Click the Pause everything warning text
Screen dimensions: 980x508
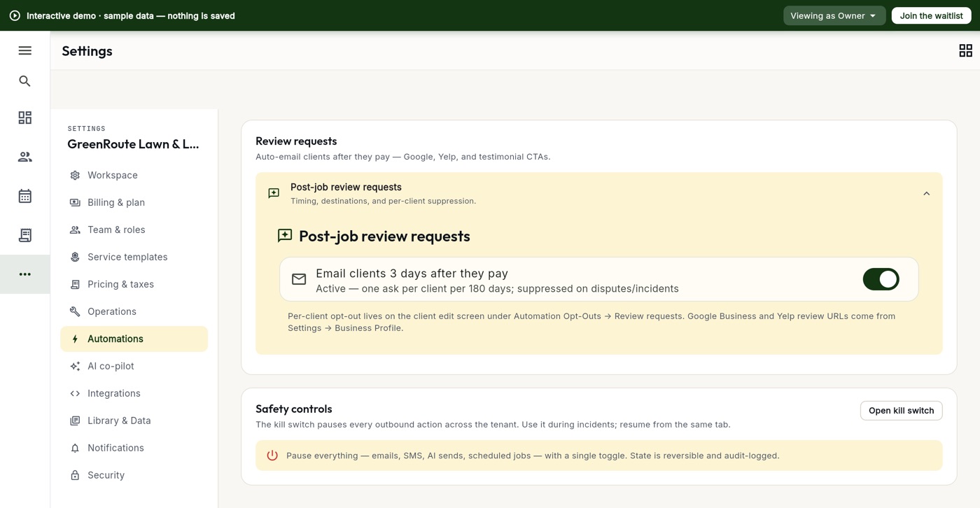click(x=533, y=456)
